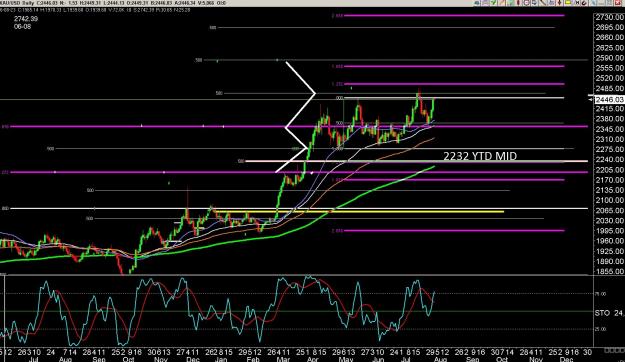Click the 1995.00 price axis label

609,230
